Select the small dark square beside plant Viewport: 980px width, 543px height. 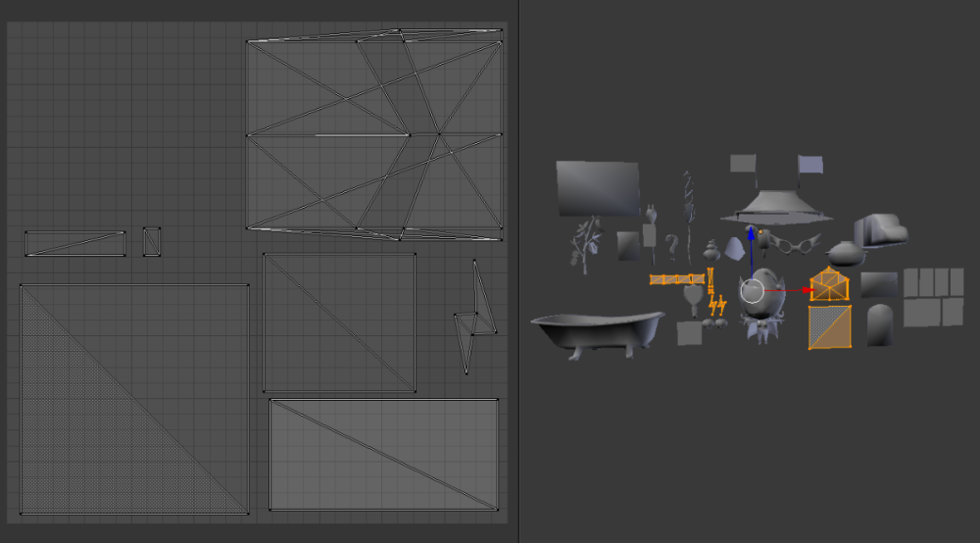tap(628, 246)
